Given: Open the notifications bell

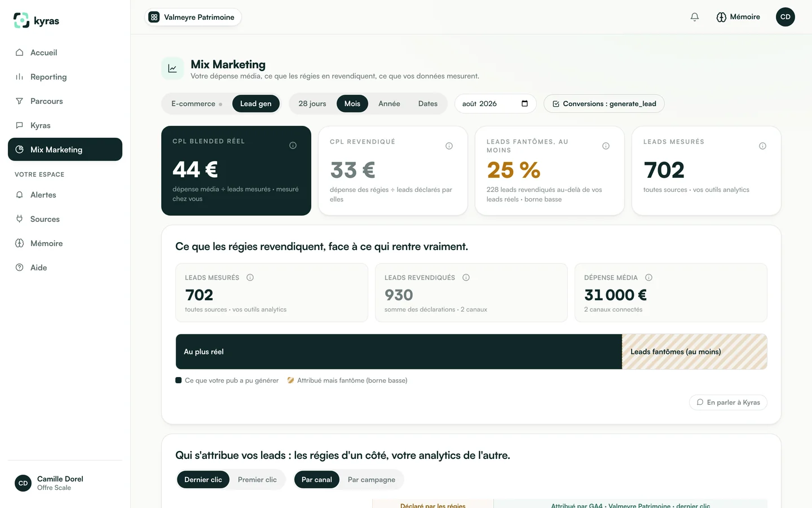Looking at the screenshot, I should point(695,17).
